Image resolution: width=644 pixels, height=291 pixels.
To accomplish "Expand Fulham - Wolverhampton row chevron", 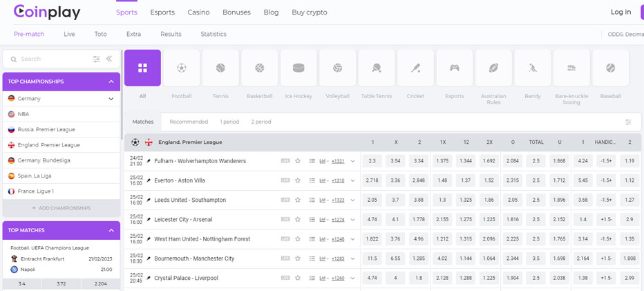I will tap(352, 161).
